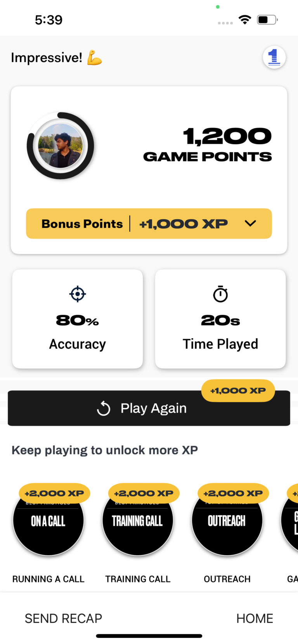Tap the +1,000 XP badge on Play Again

pyautogui.click(x=238, y=391)
